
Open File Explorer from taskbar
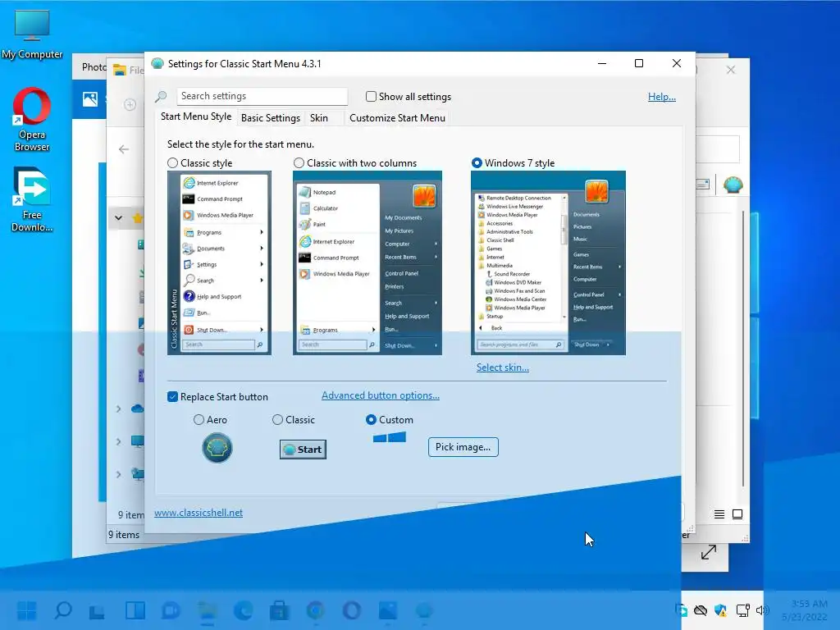207,610
